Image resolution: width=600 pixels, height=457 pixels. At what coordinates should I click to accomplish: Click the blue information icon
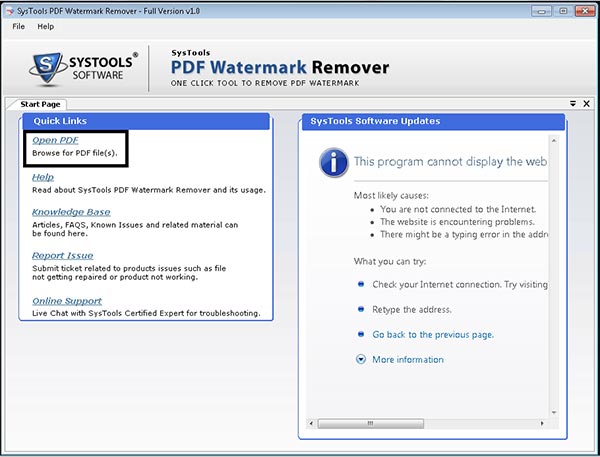(x=334, y=162)
